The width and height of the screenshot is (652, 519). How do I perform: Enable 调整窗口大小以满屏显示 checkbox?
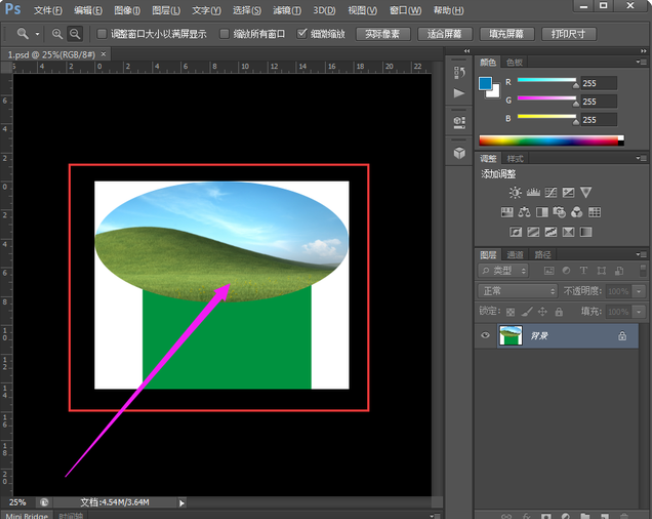click(x=102, y=34)
